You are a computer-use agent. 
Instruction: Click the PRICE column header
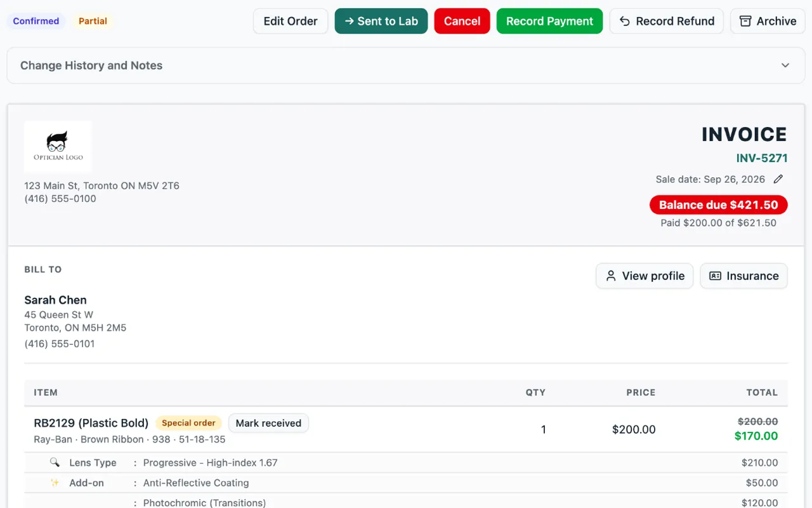(x=641, y=392)
